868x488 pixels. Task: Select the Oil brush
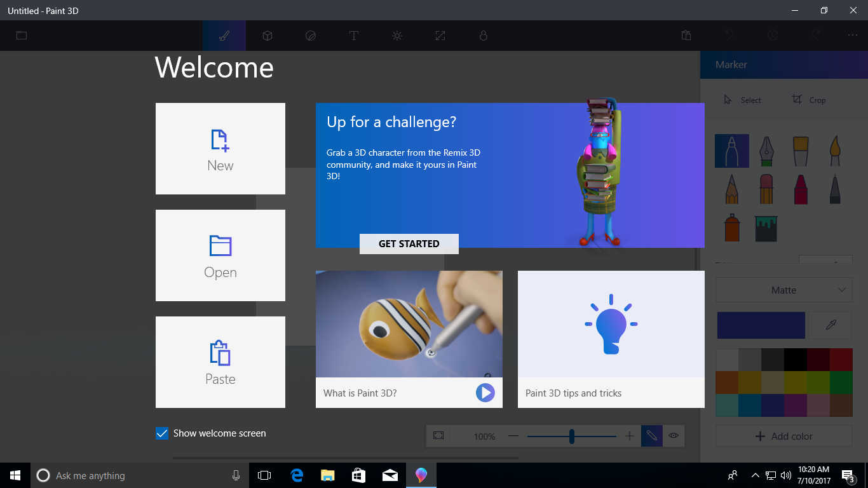(x=801, y=151)
